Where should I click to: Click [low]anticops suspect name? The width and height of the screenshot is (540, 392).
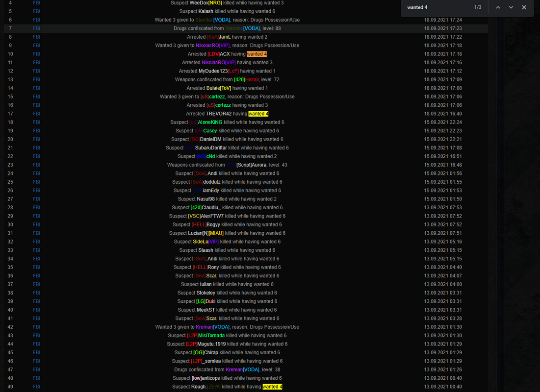click(206, 378)
